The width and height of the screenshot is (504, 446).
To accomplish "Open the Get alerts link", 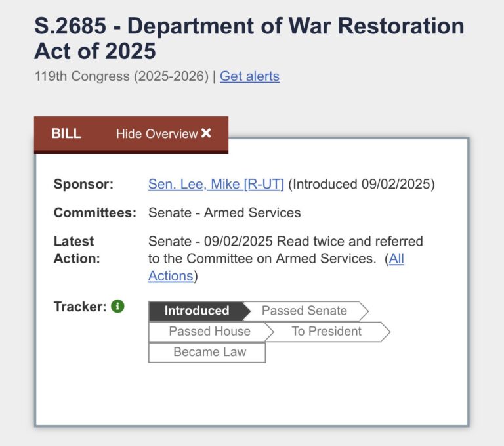I will [x=249, y=76].
